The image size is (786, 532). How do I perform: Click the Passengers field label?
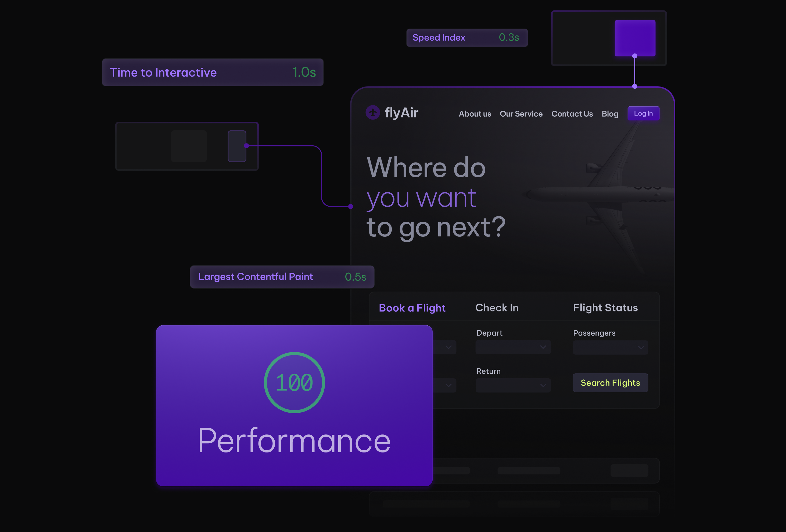tap(594, 333)
